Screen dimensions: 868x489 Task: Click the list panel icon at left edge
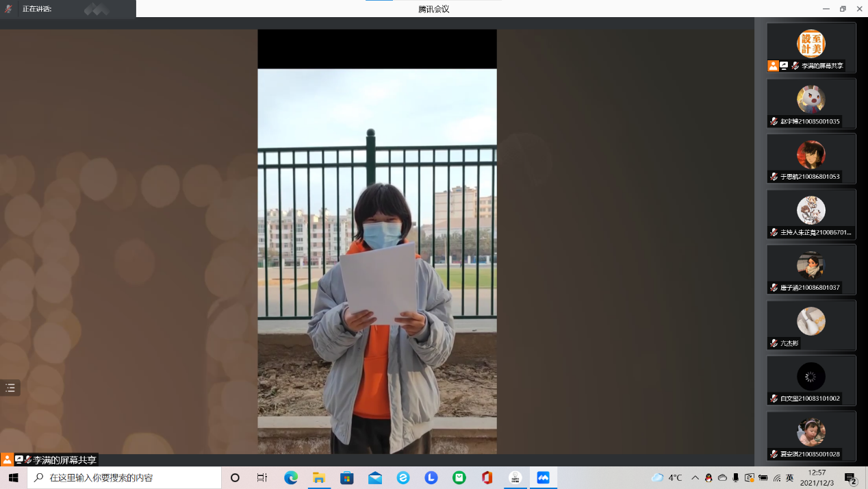pyautogui.click(x=10, y=388)
